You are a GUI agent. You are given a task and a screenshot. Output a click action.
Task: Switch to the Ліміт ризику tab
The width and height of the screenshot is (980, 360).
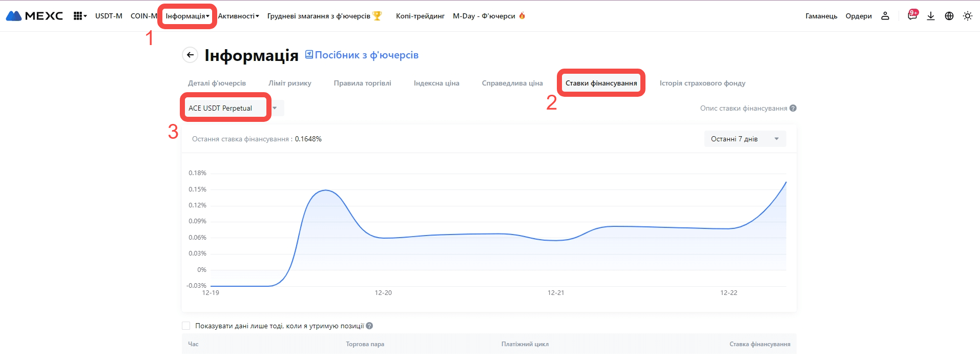(x=289, y=83)
